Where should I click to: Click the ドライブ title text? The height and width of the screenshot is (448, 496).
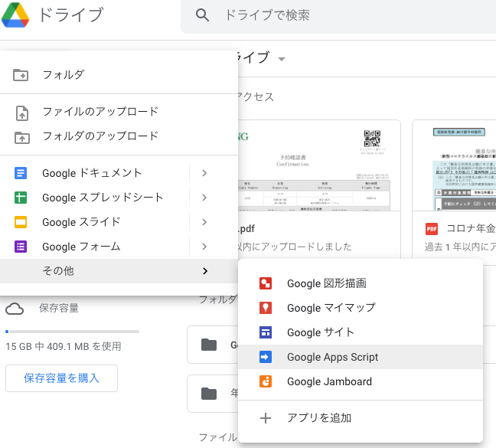(71, 15)
